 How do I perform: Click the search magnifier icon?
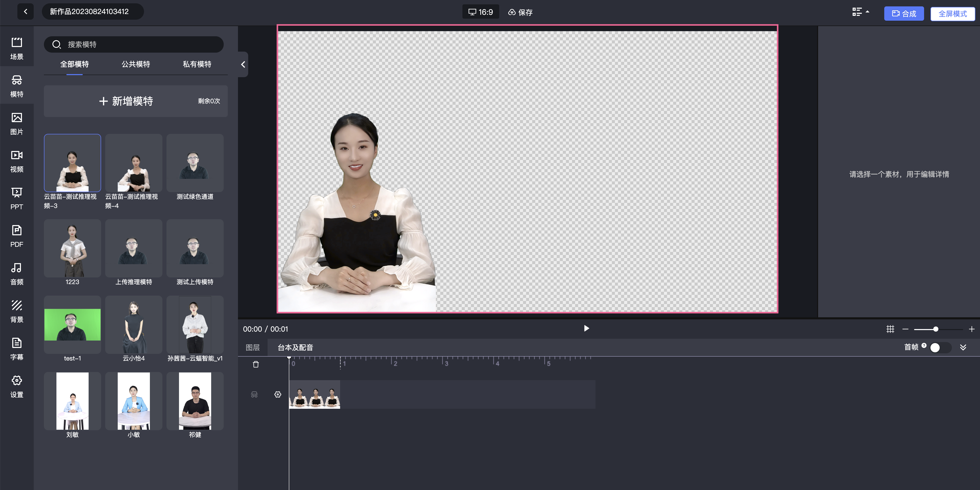(56, 44)
